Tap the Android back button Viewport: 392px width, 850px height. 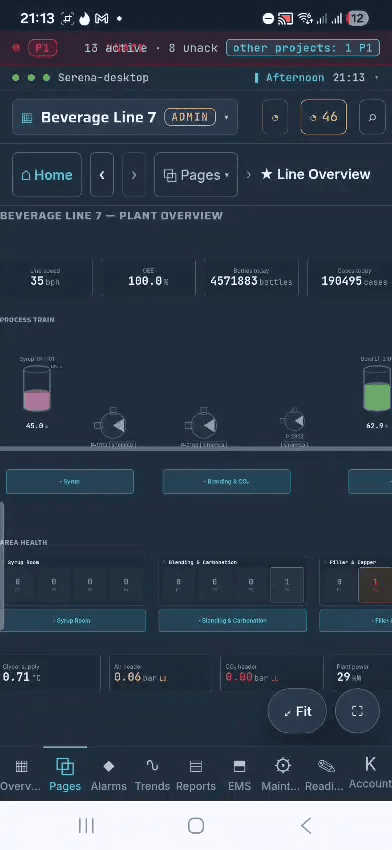point(306,826)
